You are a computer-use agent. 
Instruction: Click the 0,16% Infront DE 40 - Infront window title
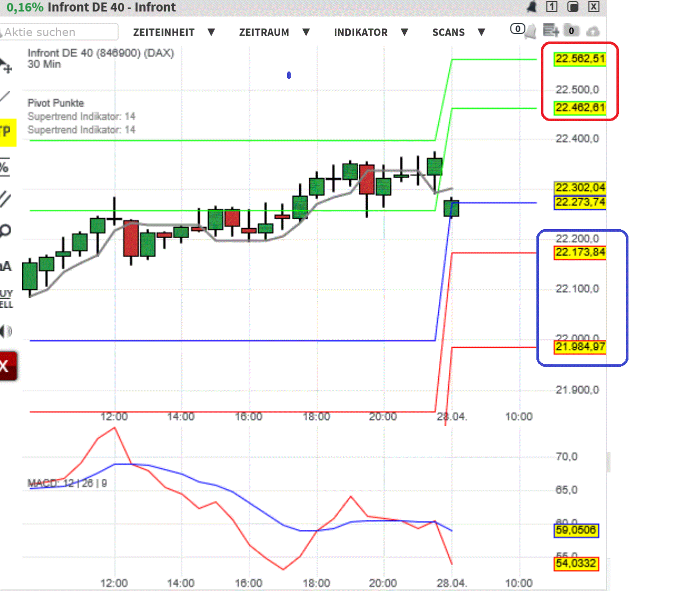click(91, 7)
